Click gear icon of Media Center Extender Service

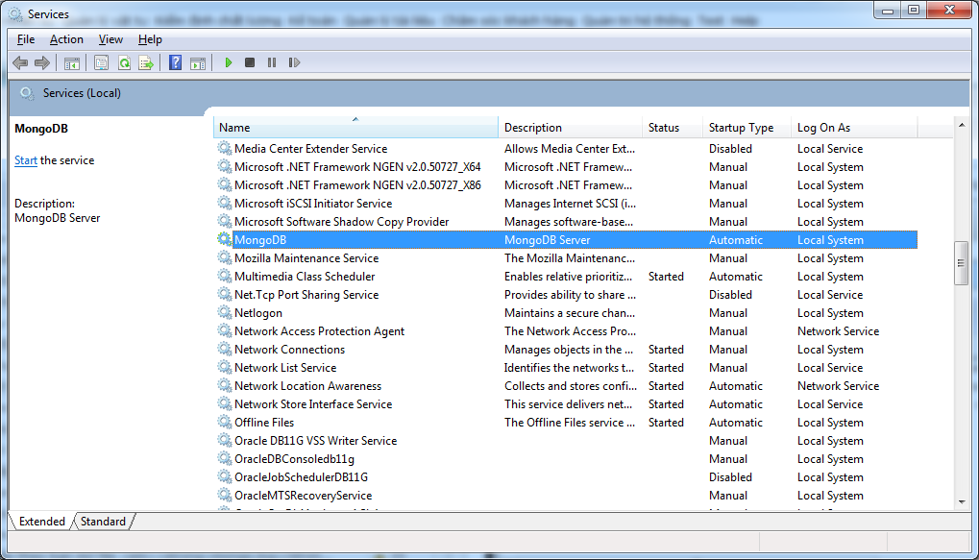point(224,148)
